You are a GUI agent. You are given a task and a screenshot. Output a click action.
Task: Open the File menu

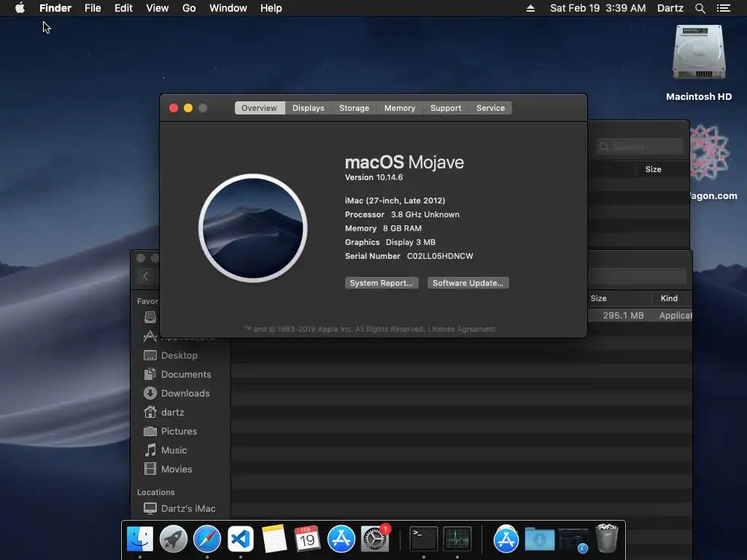tap(93, 8)
